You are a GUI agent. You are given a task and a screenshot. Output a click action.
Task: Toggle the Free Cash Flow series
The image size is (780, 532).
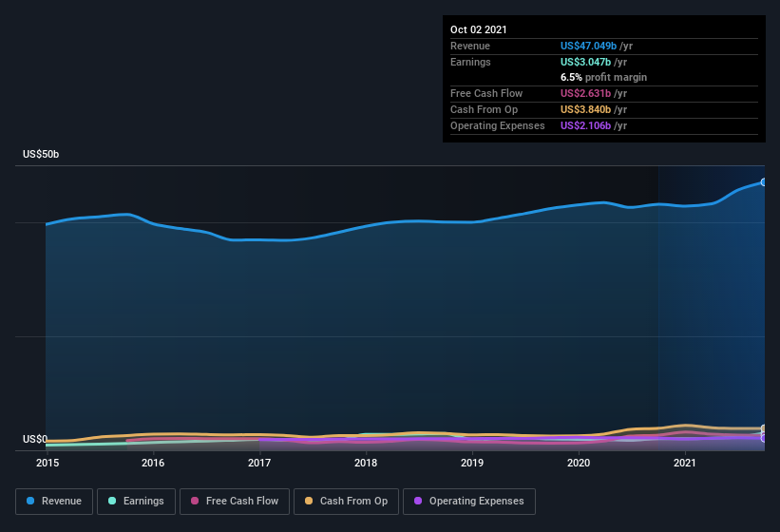[x=235, y=502]
